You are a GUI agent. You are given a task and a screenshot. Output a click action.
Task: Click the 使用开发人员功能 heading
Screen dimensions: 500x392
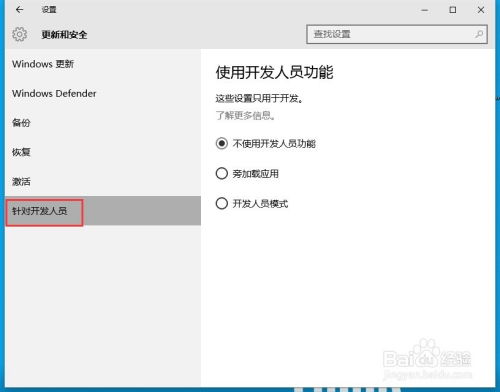tap(274, 72)
